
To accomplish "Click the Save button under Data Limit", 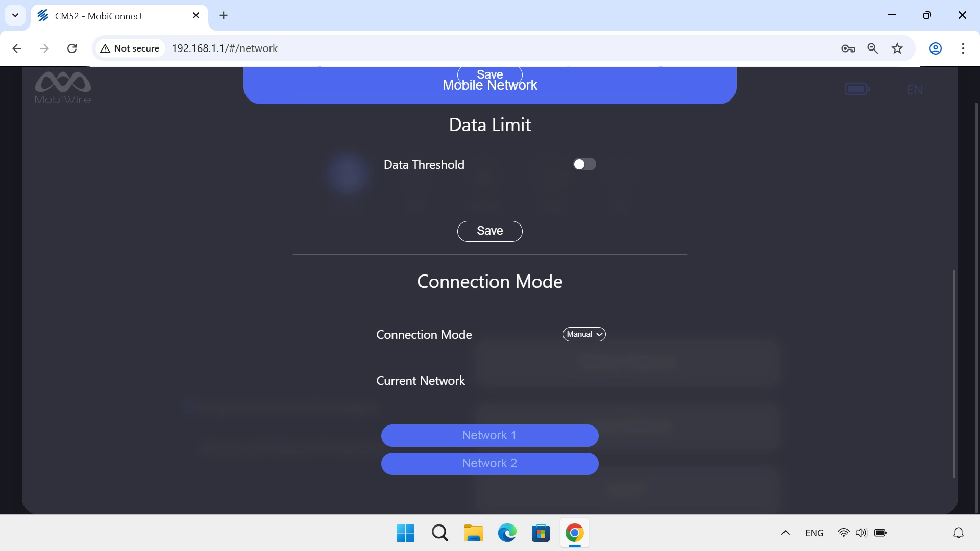I will tap(489, 231).
